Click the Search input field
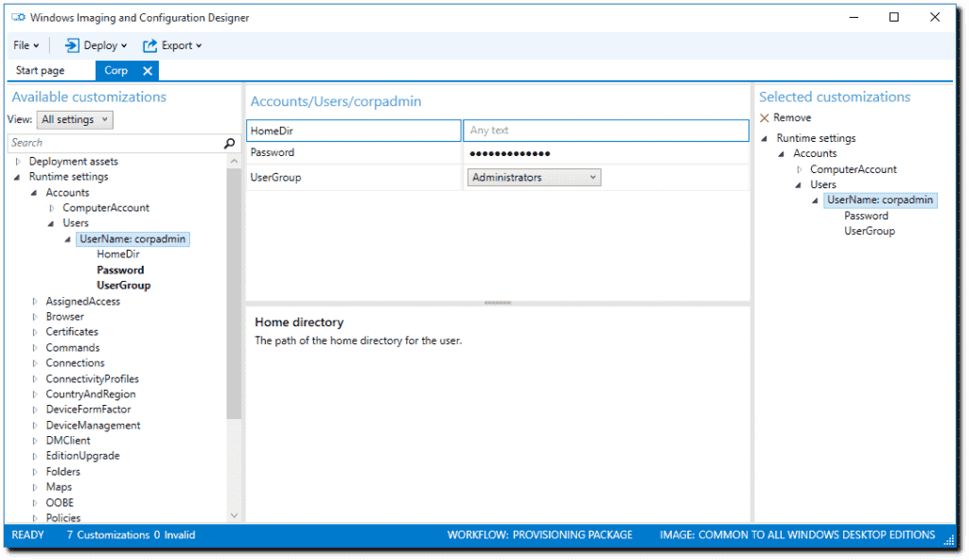Screen dimensions: 969x560 (x=116, y=143)
